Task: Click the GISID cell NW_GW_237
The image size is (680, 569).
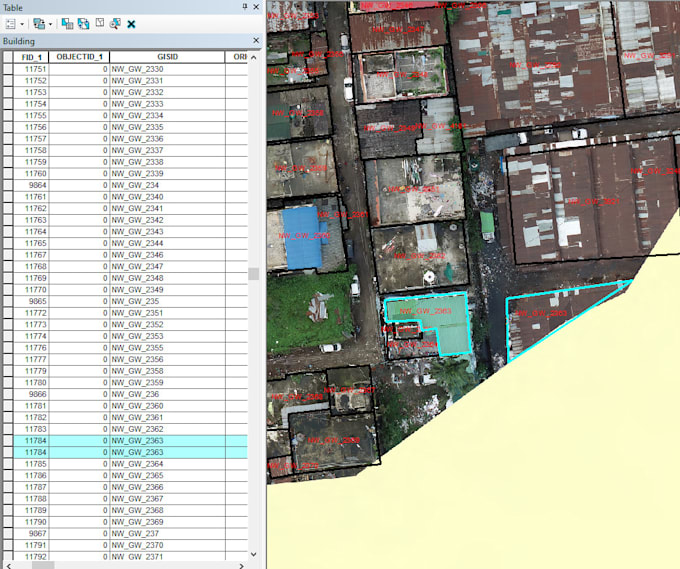Action: [167, 533]
